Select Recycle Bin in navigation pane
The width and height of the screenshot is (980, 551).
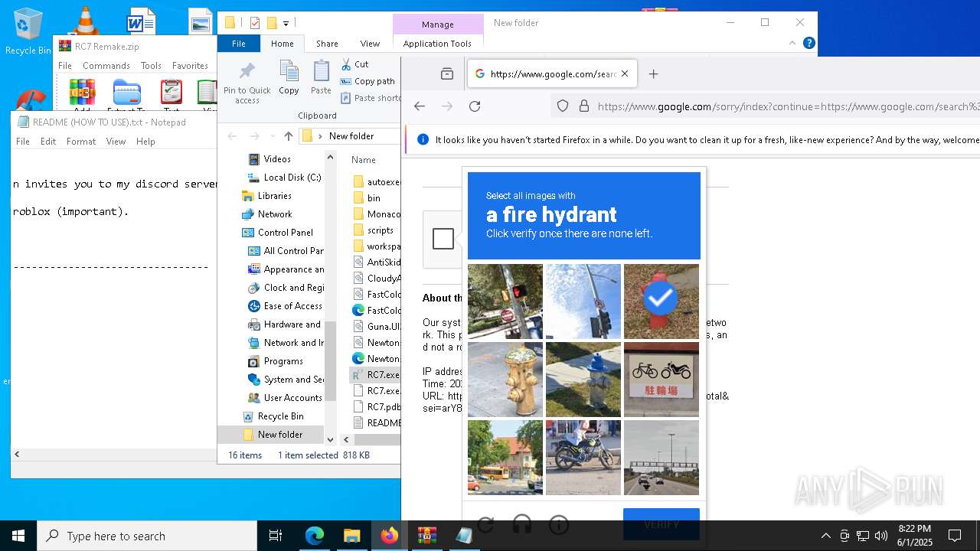pos(280,416)
